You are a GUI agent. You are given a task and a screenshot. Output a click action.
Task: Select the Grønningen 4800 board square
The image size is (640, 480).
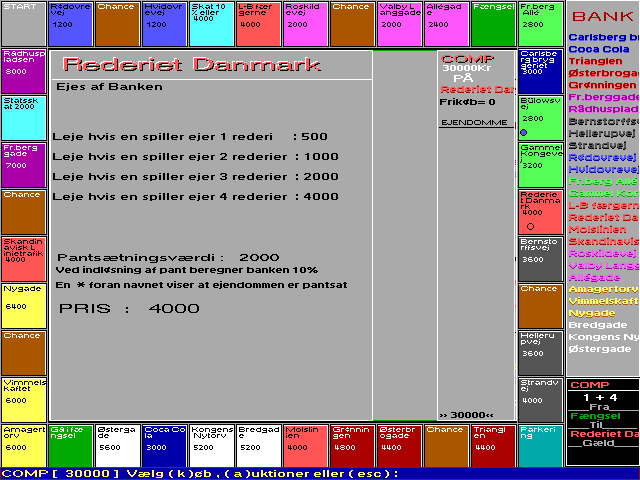[352, 445]
